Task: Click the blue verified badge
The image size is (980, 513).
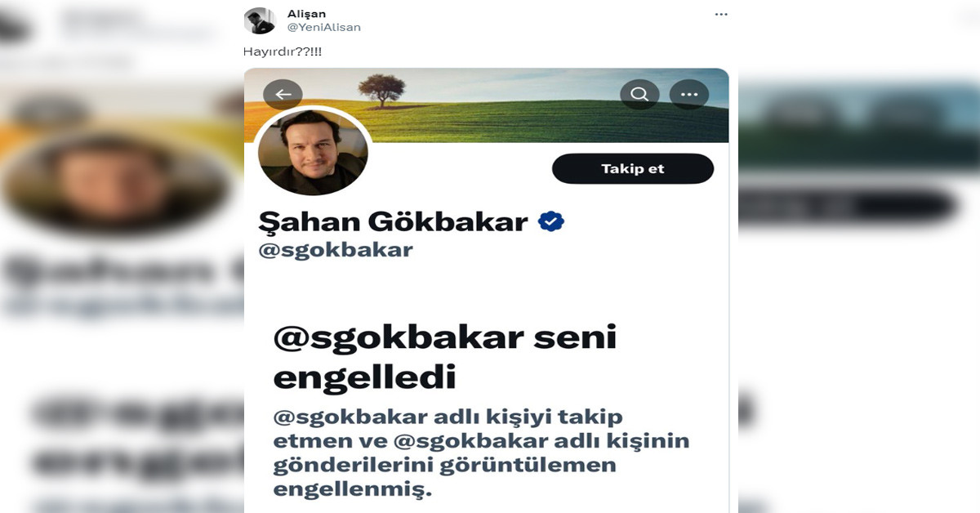Action: (x=551, y=221)
